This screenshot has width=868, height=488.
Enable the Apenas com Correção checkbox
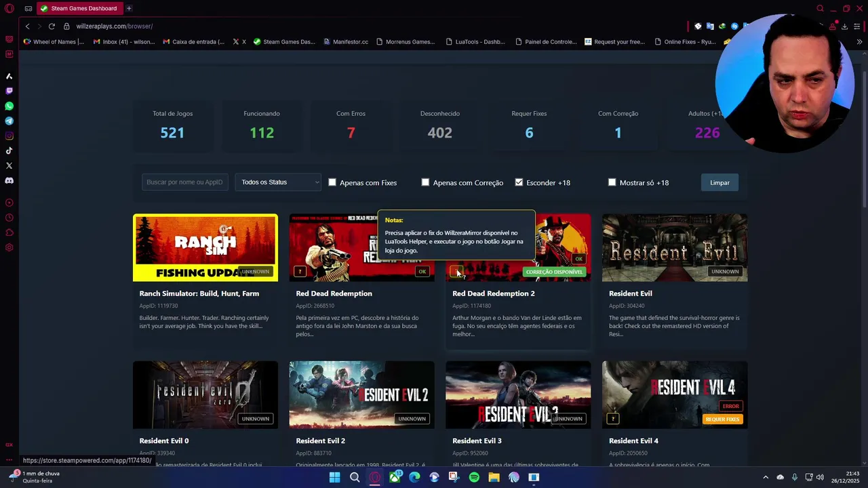click(425, 182)
